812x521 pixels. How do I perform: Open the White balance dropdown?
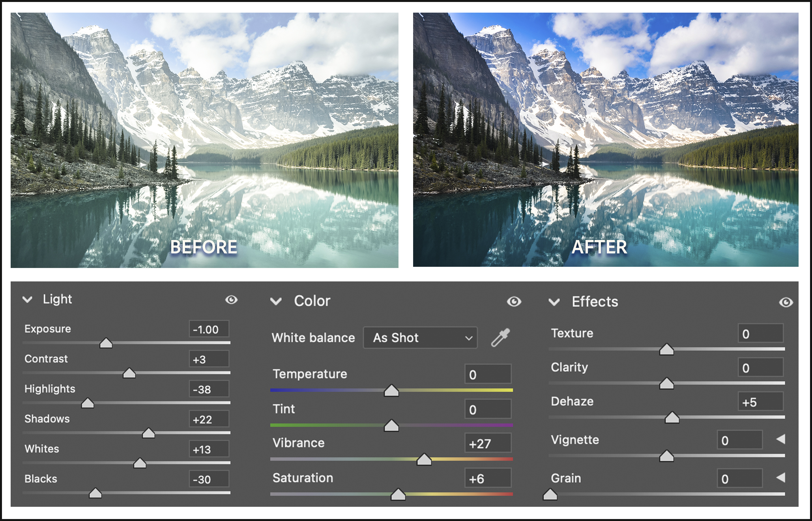[x=420, y=337]
